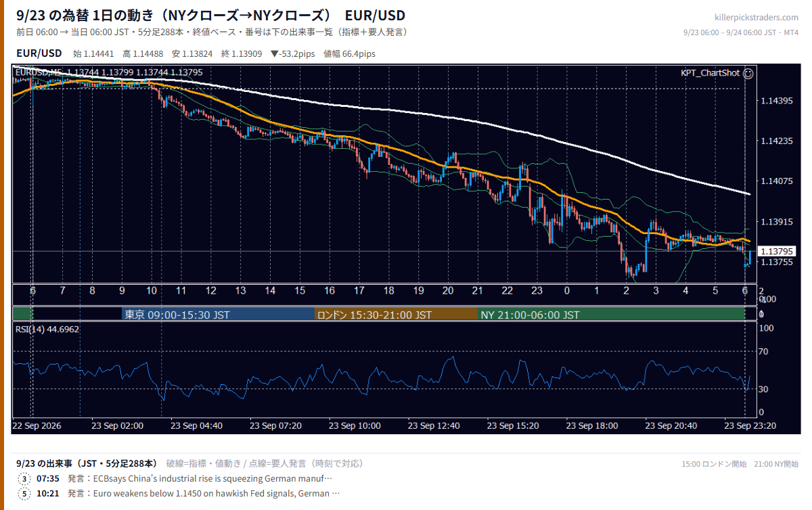Click the price axis label 1.14075
Image resolution: width=812 pixels, height=510 pixels.
tap(776, 181)
